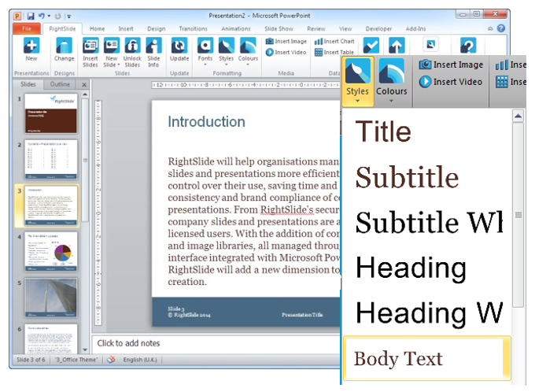Open the Animations ribbon tab
This screenshot has height=392, width=535.
coord(236,28)
